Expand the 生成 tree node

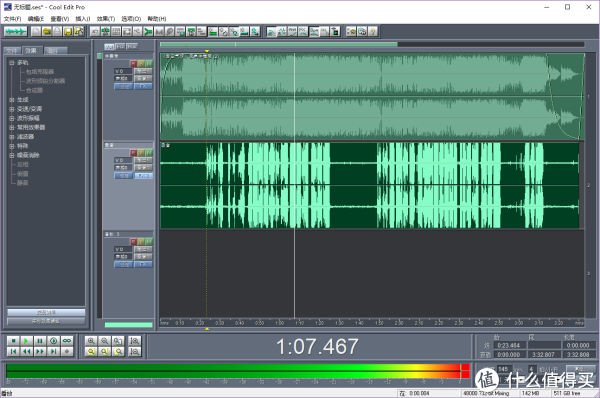pyautogui.click(x=12, y=100)
